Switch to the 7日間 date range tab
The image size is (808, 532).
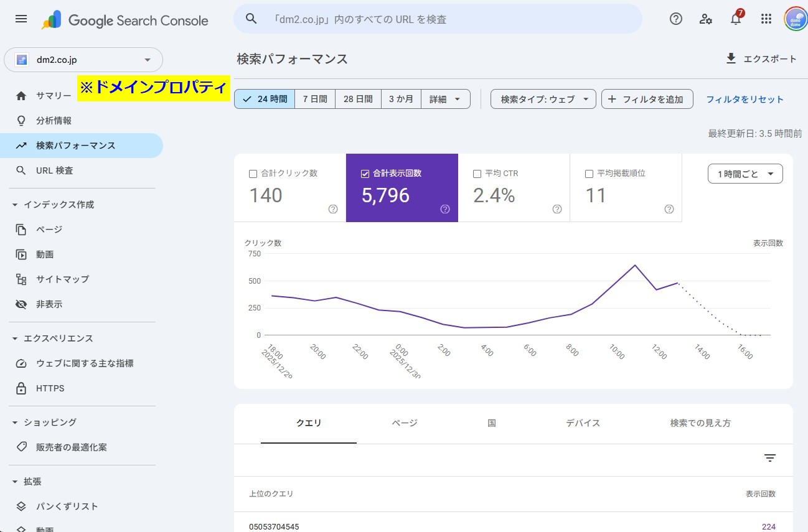click(314, 98)
